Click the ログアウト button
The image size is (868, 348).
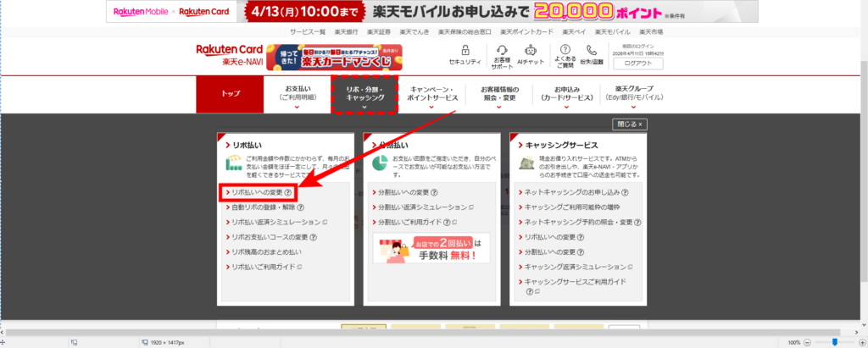click(637, 63)
